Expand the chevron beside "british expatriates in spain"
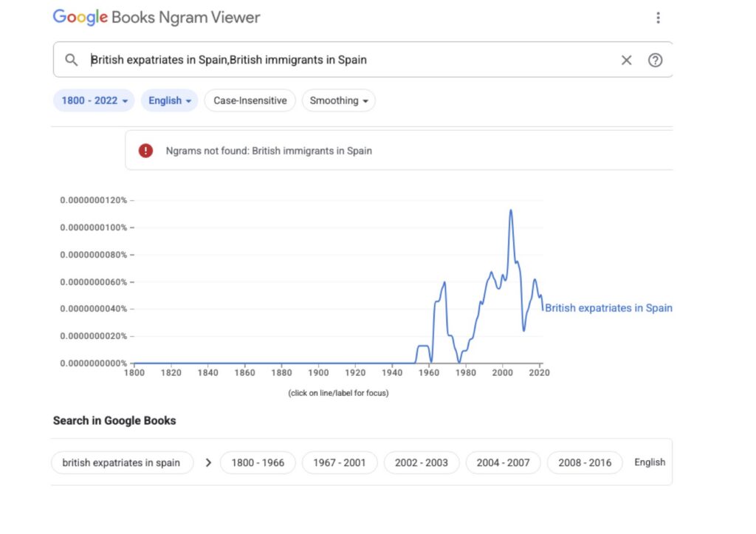Screen dimensions: 756x534 click(x=209, y=462)
